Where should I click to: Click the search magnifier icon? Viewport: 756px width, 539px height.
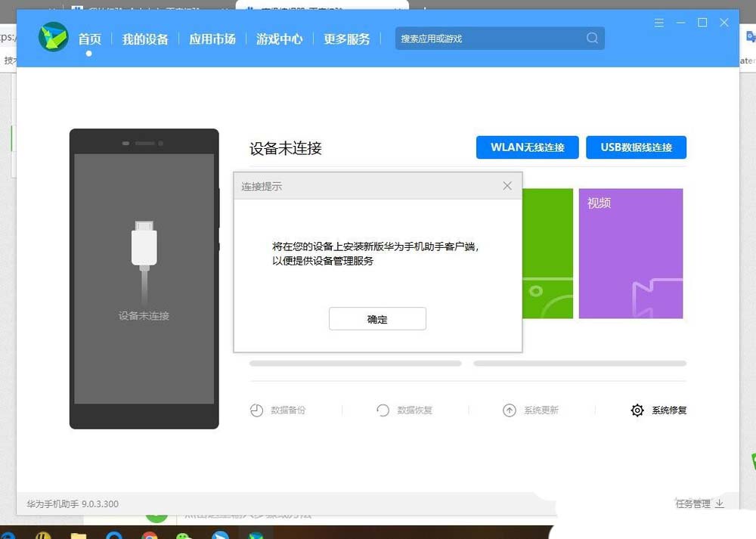click(592, 38)
